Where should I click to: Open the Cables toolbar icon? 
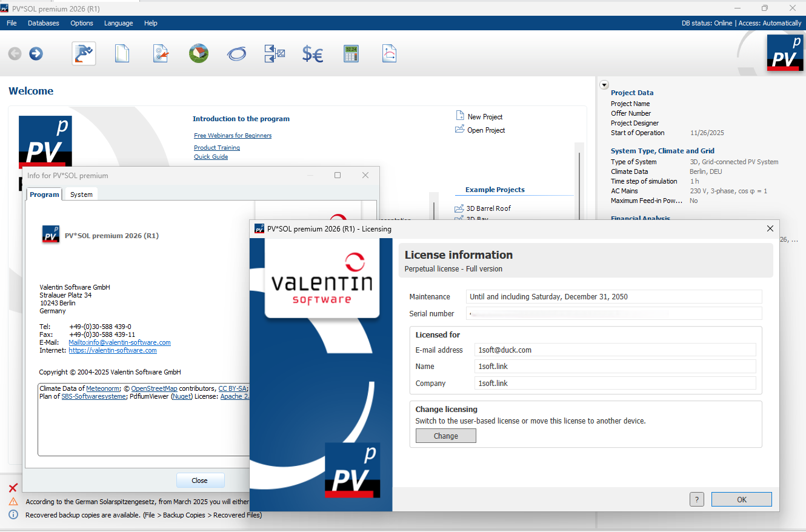(x=236, y=54)
